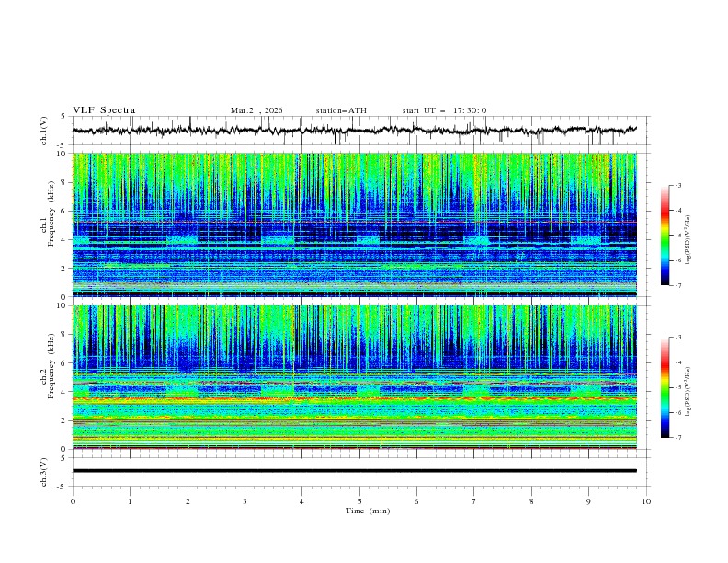Click the ch.1 voltage waveform trace
The width and height of the screenshot is (728, 563).
pyautogui.click(x=354, y=131)
